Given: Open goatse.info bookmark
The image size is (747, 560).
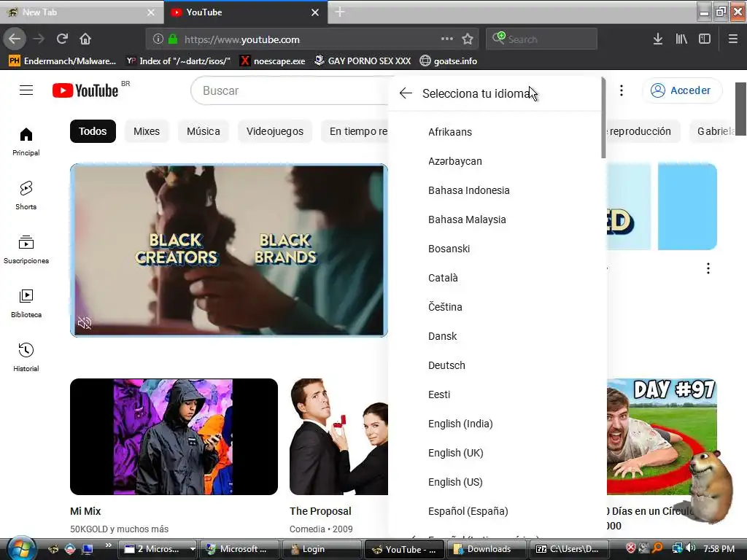Looking at the screenshot, I should [449, 61].
